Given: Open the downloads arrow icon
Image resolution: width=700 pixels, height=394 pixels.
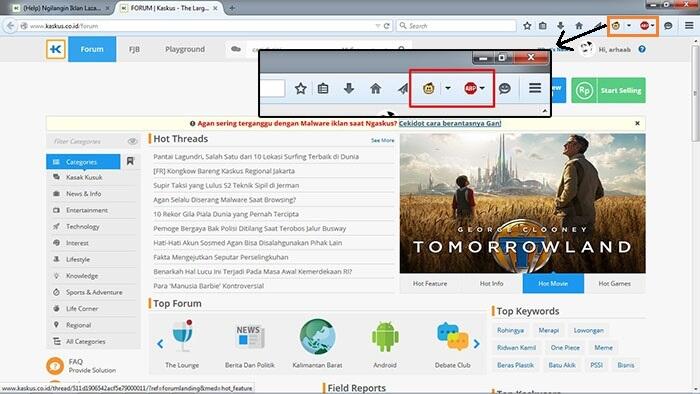Looking at the screenshot, I should (x=560, y=26).
